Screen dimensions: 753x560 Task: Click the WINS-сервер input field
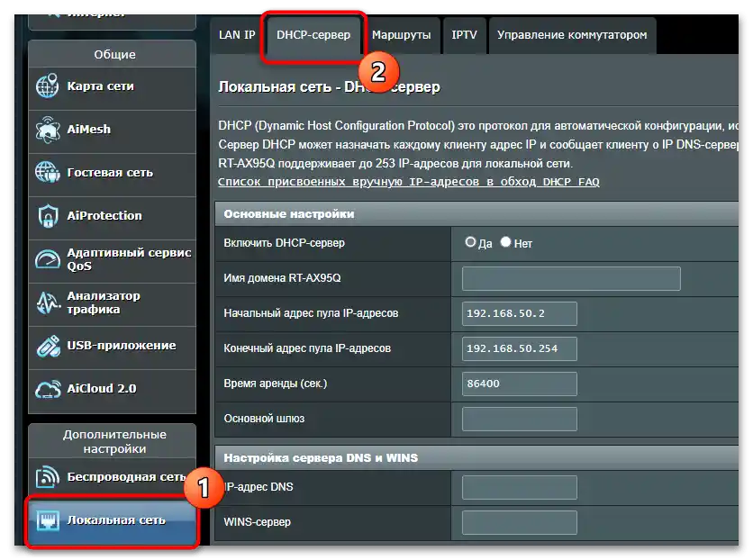[519, 522]
